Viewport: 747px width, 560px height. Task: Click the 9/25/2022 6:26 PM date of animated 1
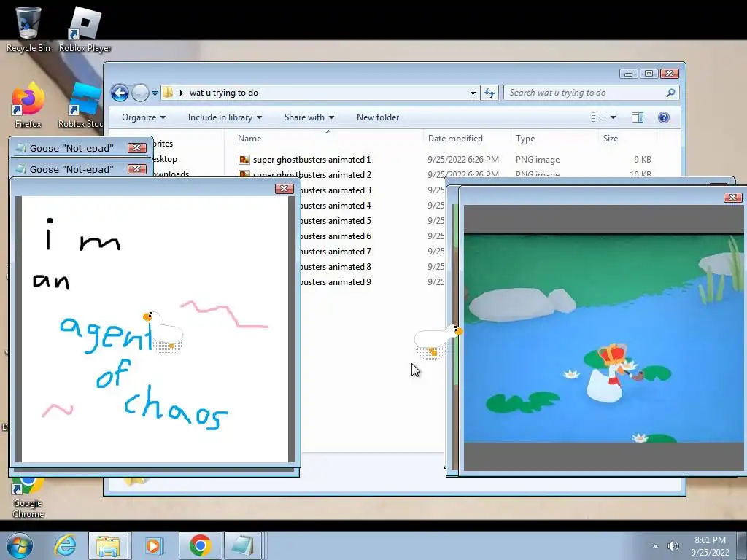[463, 160]
